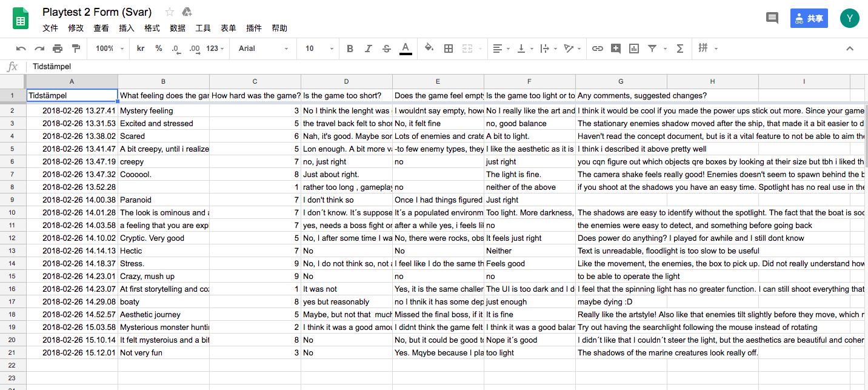
Task: Toggle strikethrough formatting
Action: tap(387, 49)
